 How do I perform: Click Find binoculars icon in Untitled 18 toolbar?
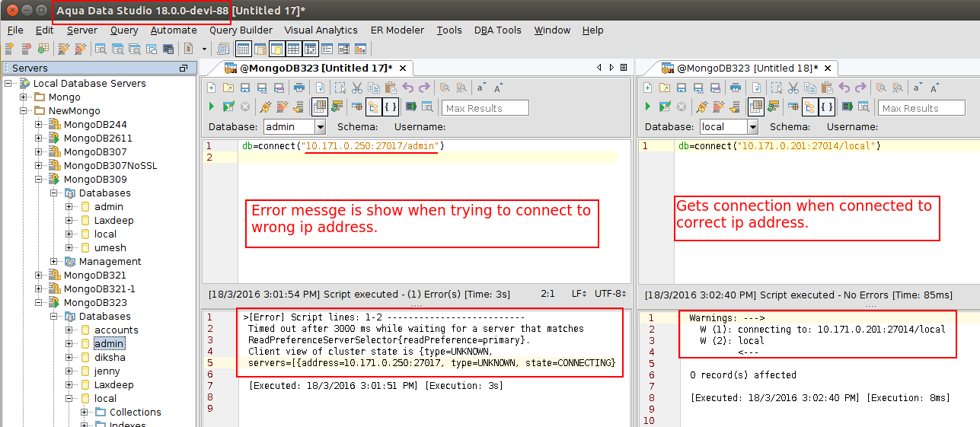click(881, 88)
